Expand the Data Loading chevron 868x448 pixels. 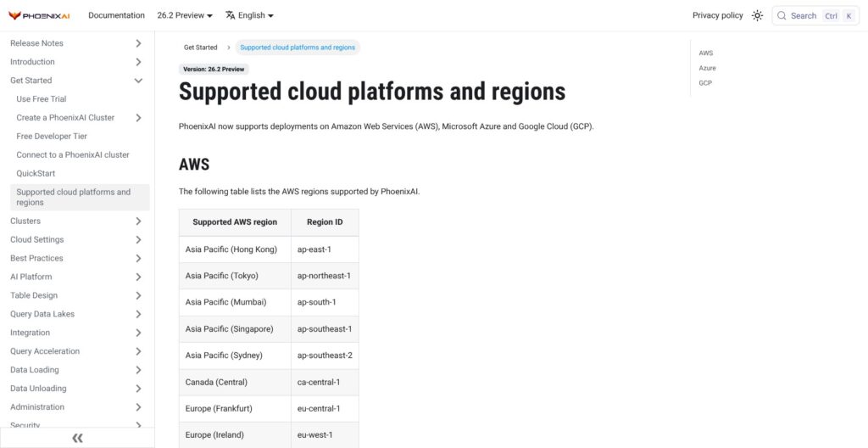click(x=138, y=370)
